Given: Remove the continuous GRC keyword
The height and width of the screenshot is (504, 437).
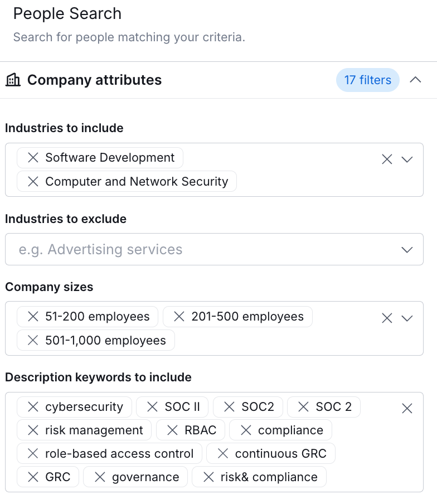Looking at the screenshot, I should point(223,454).
